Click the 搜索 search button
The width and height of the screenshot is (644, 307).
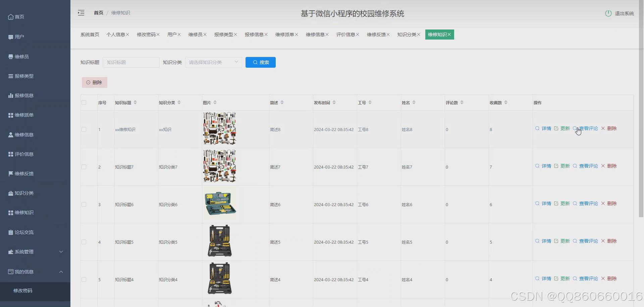click(260, 62)
